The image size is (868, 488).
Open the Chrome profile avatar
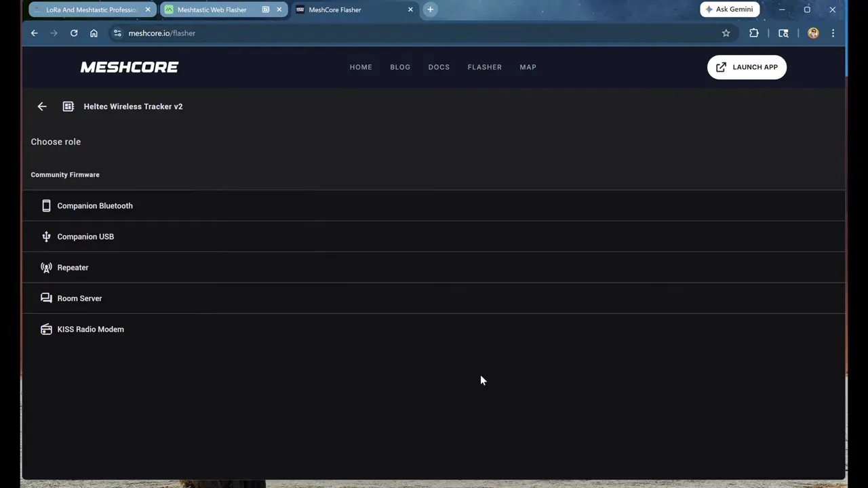pyautogui.click(x=813, y=33)
